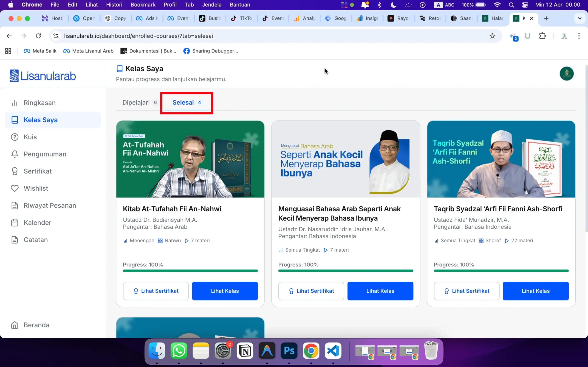Open the Histori menu
This screenshot has width=588, height=367.
pyautogui.click(x=114, y=5)
